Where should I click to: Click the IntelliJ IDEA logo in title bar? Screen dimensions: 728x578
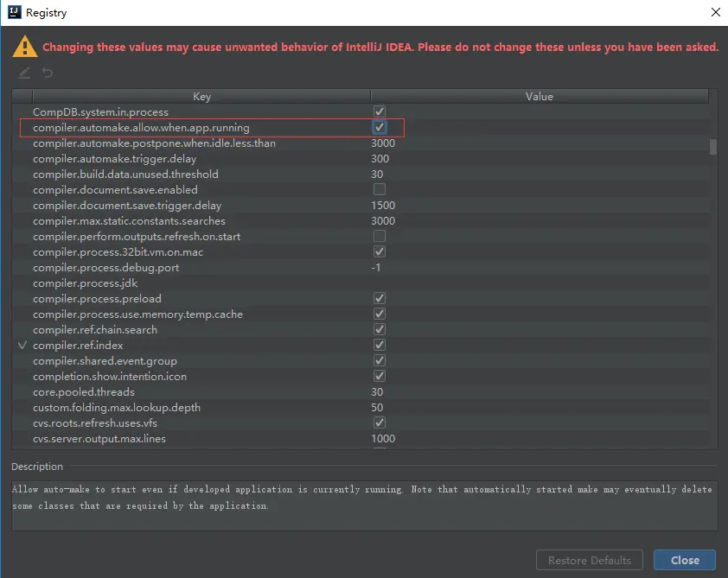coord(15,12)
